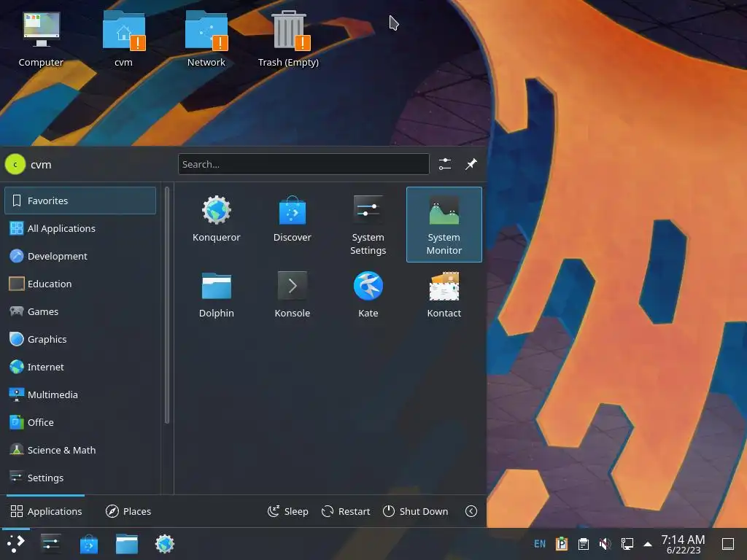The height and width of the screenshot is (560, 747).
Task: Open Multimedia category
Action: [x=80, y=394]
